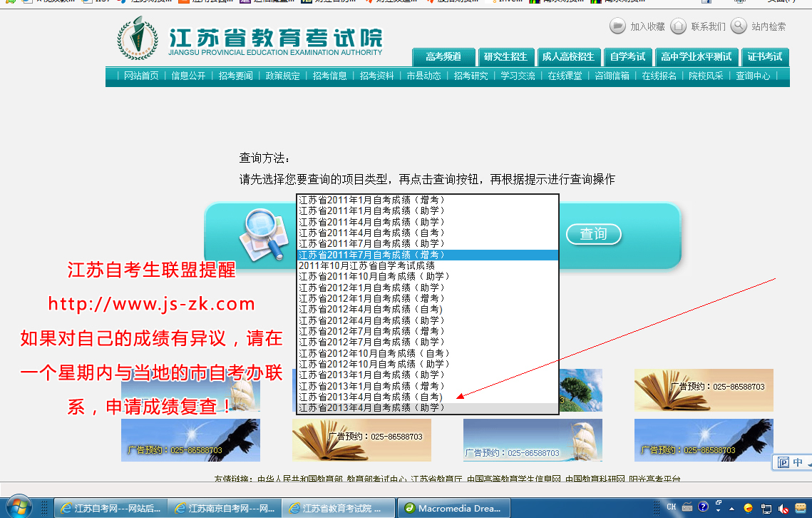Click the 站内检索 magnifier icon
The image size is (812, 518).
739,26
